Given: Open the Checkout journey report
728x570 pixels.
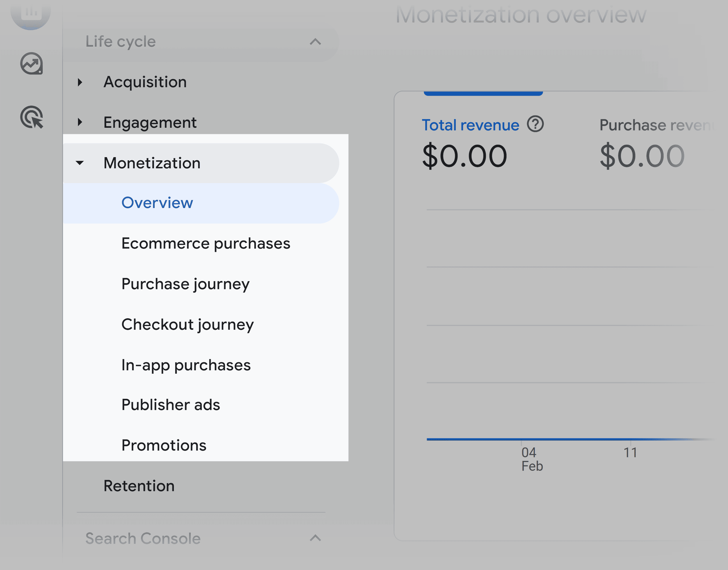Looking at the screenshot, I should pyautogui.click(x=187, y=324).
